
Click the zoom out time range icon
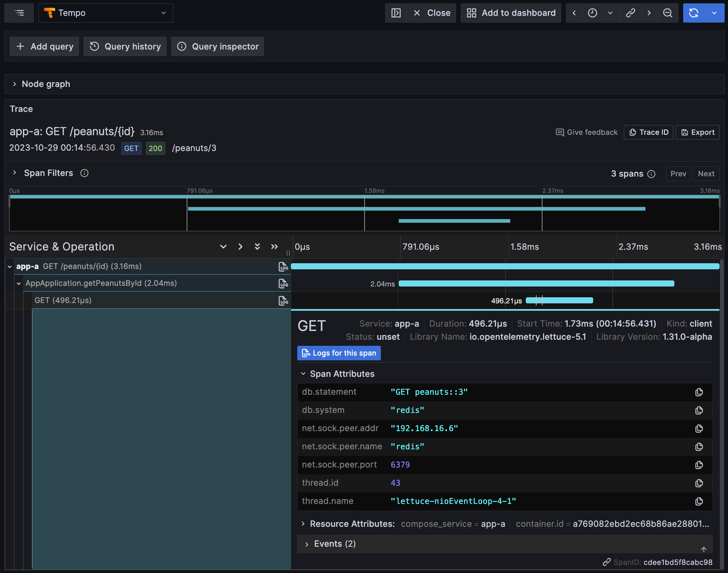(x=667, y=13)
